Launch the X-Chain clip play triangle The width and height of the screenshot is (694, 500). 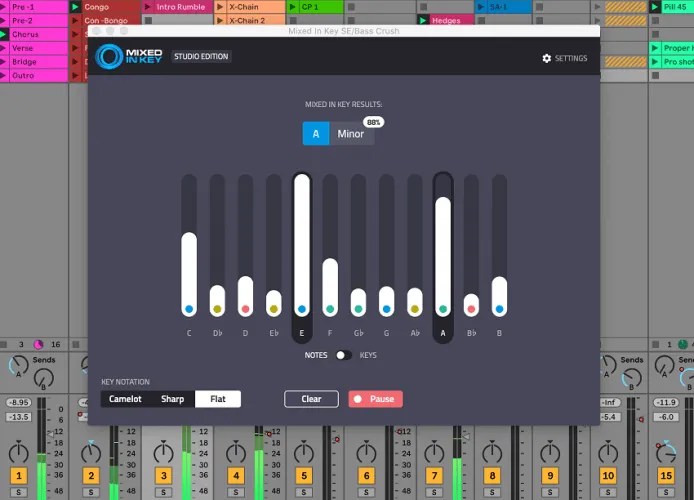click(x=220, y=7)
